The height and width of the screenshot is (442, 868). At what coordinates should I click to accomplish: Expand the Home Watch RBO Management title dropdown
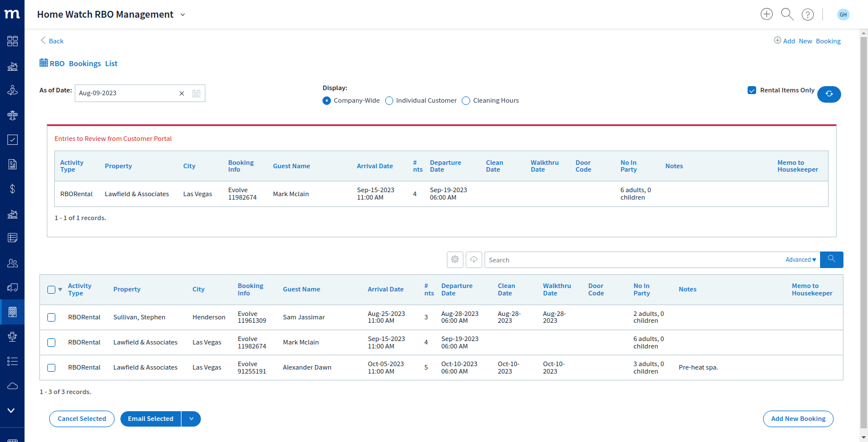183,15
